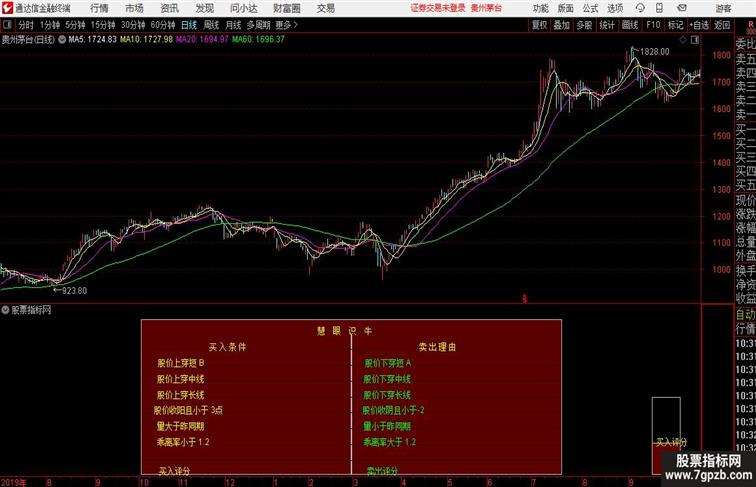Open the dropdown circle beside 贵州茅台(日线)
Viewport: 756px width, 487px height.
pos(62,40)
